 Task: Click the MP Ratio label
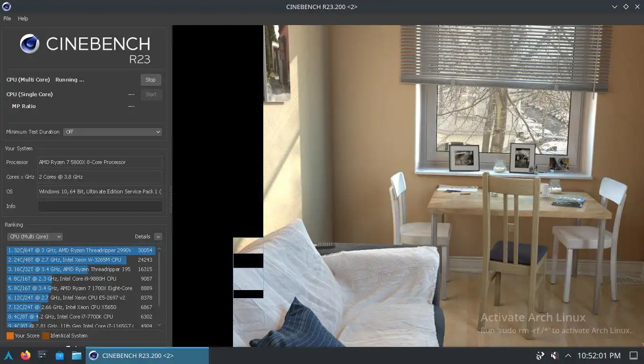(24, 106)
